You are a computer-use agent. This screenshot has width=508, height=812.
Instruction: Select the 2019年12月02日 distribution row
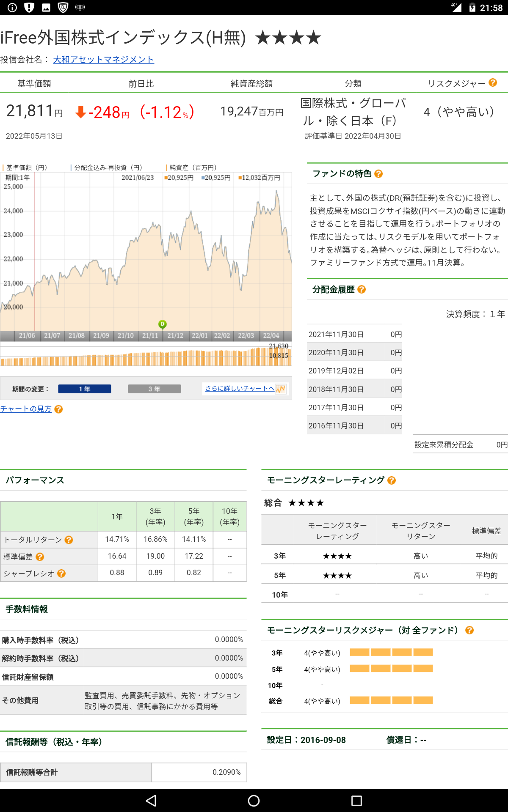tap(354, 371)
